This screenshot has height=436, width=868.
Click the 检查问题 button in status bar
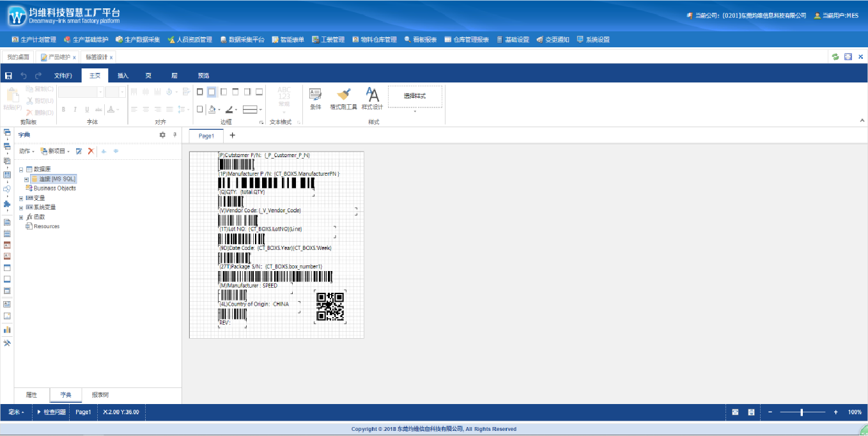[51, 412]
